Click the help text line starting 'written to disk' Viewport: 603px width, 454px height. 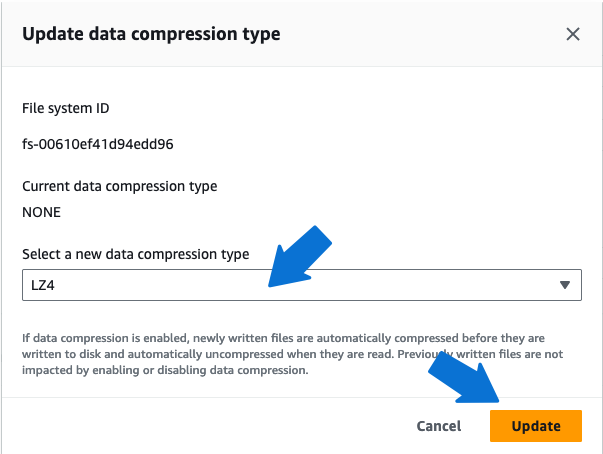pos(290,354)
